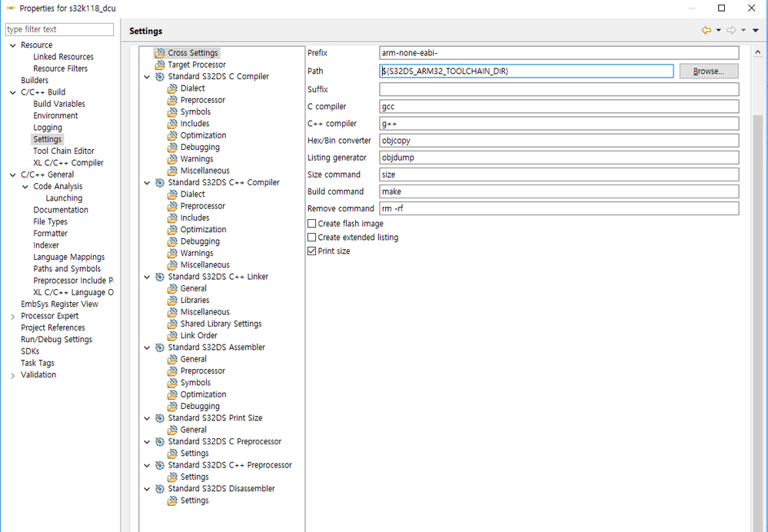
Task: Expand the Processor Expert category
Action: 13,317
